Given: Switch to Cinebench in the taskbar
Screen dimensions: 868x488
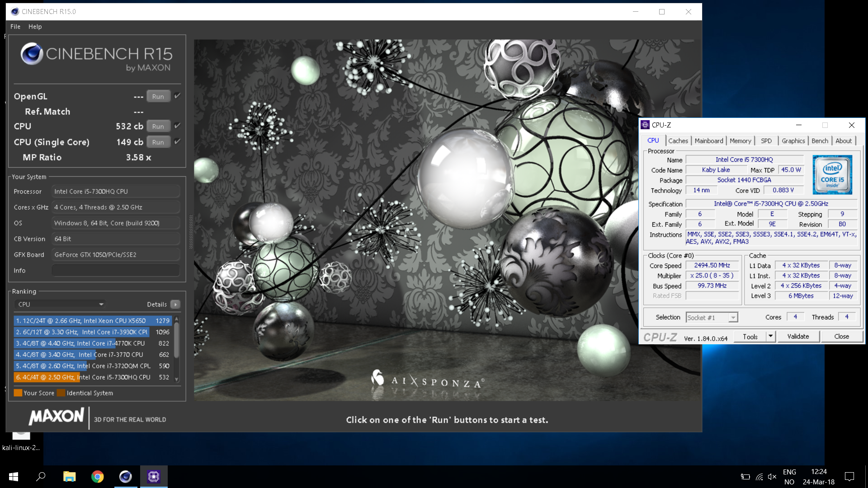Looking at the screenshot, I should (x=125, y=477).
